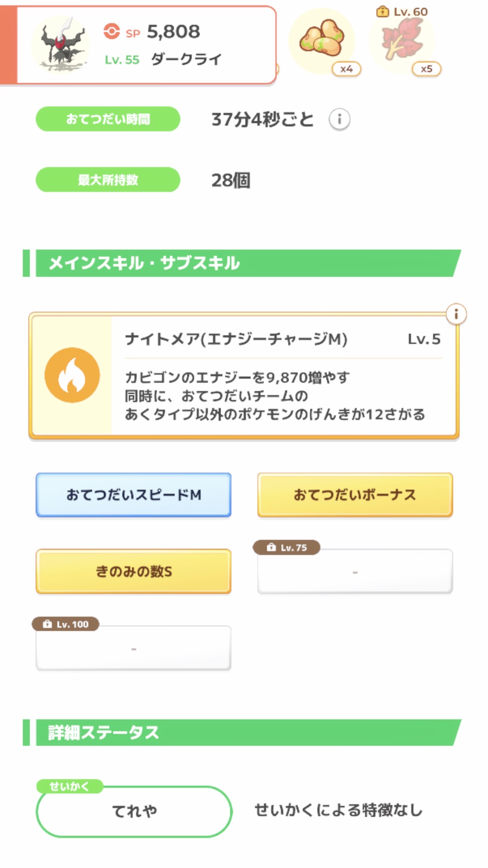
Task: Click the SP Poké Ball icon
Action: pyautogui.click(x=112, y=32)
